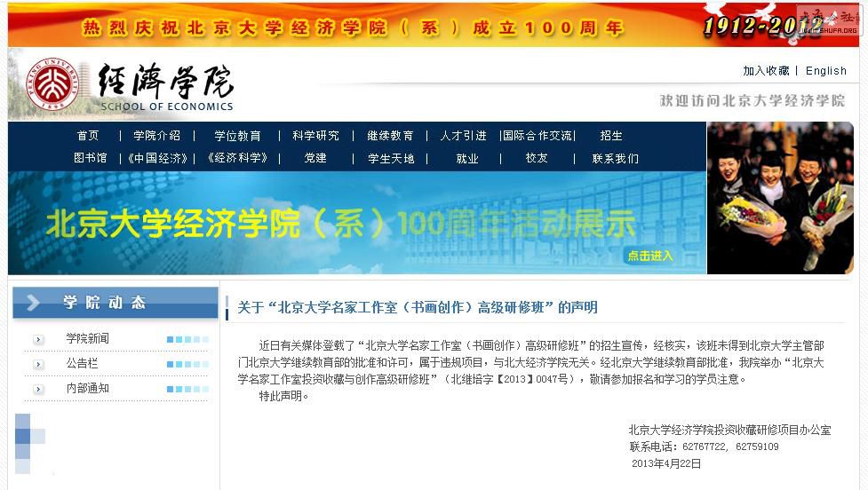Click the 点击进入 banner button
The width and height of the screenshot is (868, 490).
pyautogui.click(x=650, y=256)
